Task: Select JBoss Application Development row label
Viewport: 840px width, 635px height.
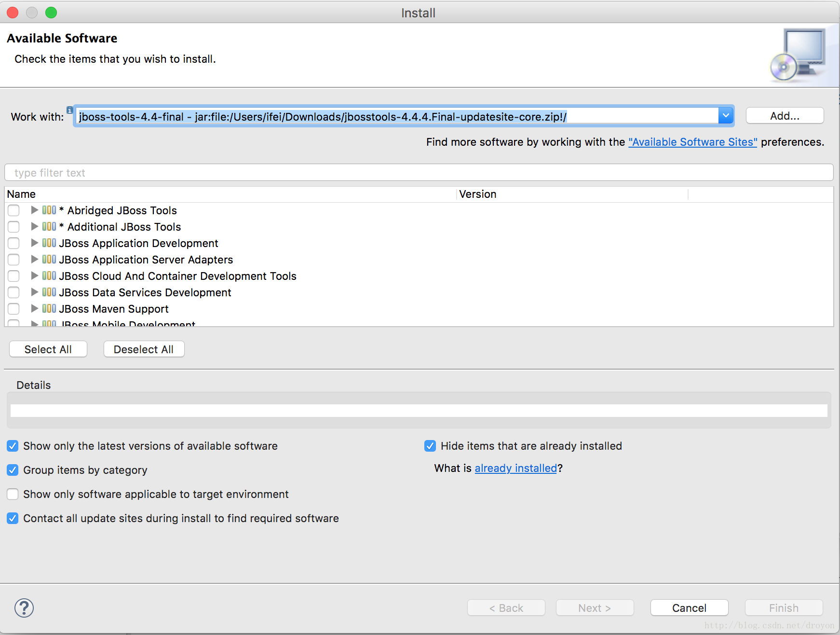Action: coord(138,243)
